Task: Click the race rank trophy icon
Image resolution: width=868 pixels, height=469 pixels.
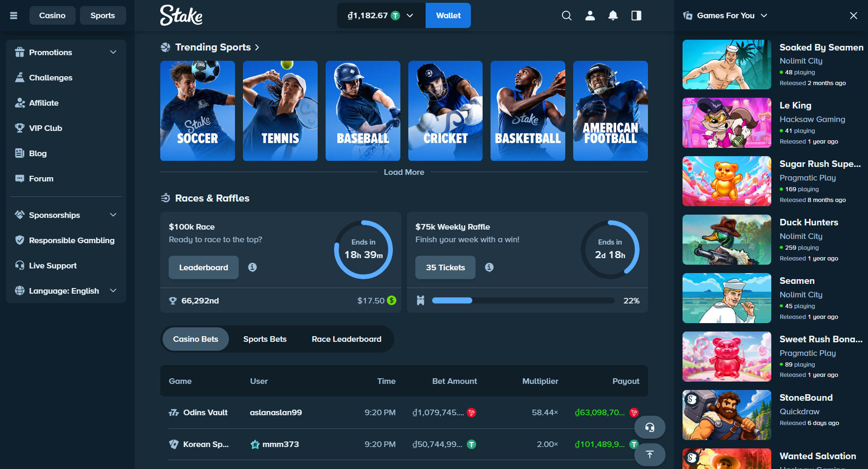Action: pos(173,301)
